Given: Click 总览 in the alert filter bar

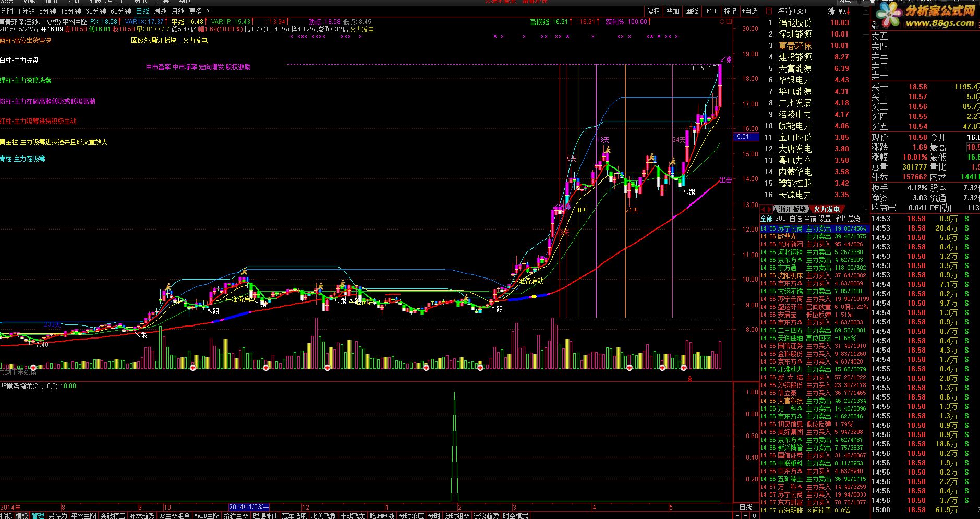Looking at the screenshot, I should tap(854, 219).
